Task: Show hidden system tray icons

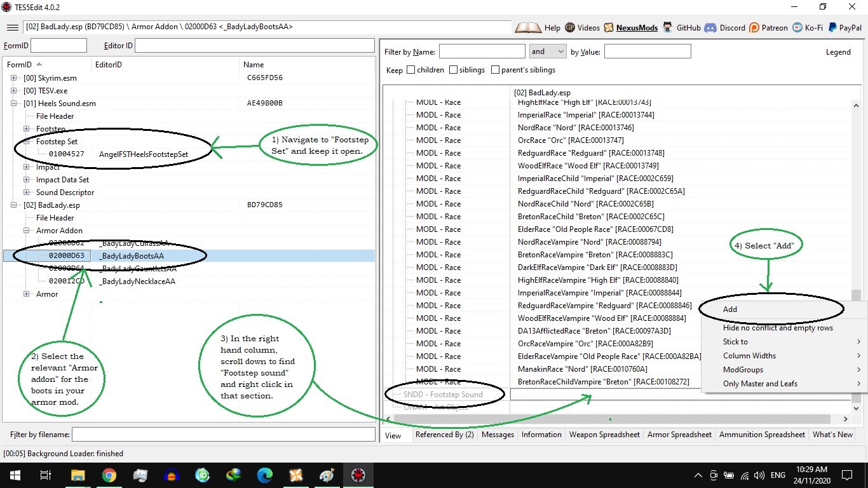Action: [x=698, y=475]
